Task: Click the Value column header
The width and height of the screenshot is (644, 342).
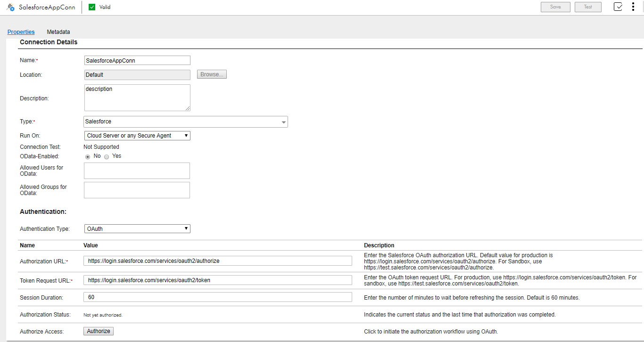Action: tap(91, 245)
